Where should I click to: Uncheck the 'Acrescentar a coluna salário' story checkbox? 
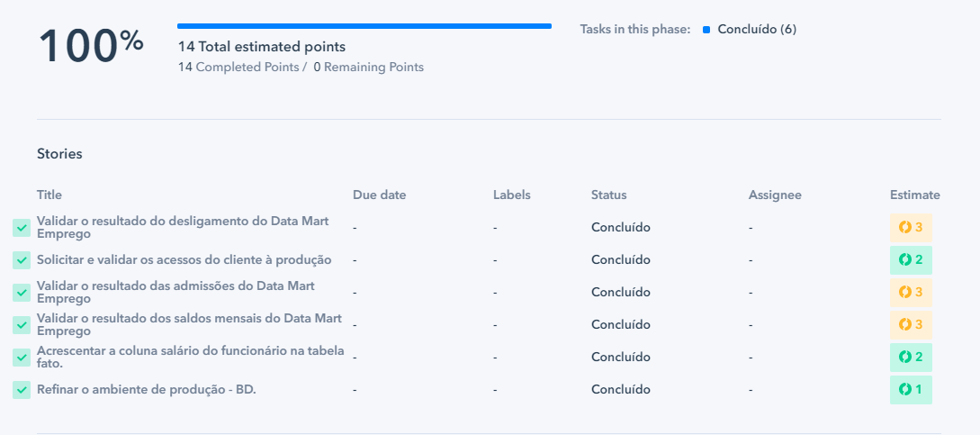(22, 357)
